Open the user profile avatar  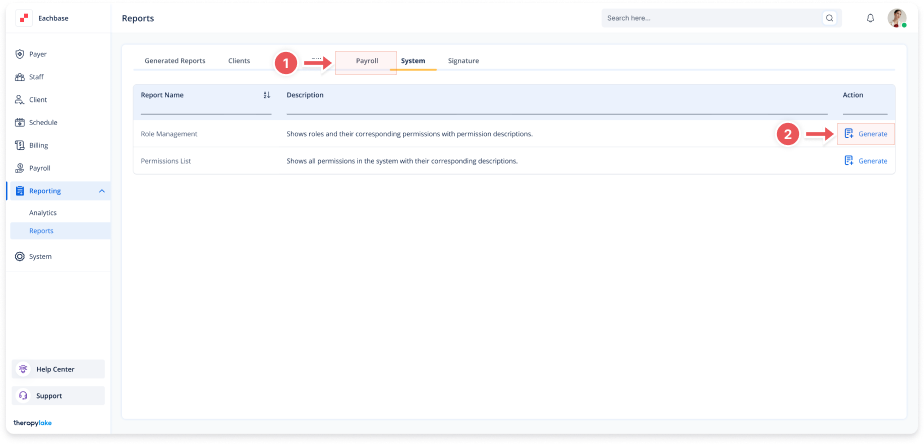(x=897, y=18)
